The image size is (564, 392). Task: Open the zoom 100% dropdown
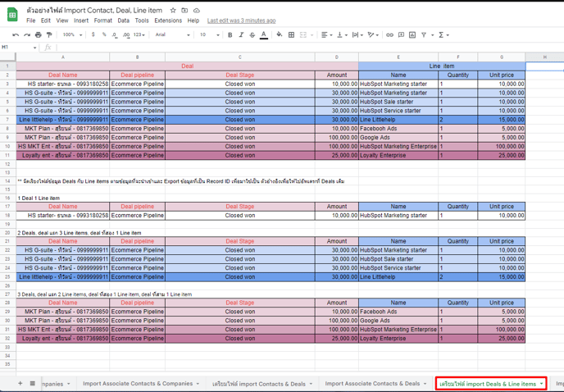tap(72, 35)
